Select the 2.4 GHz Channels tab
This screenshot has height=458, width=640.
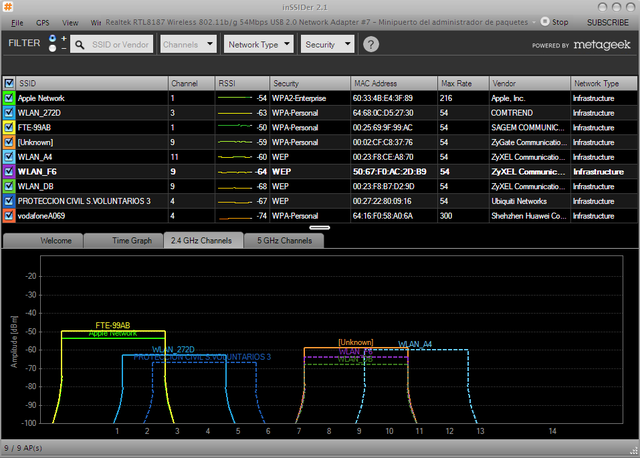pos(203,240)
